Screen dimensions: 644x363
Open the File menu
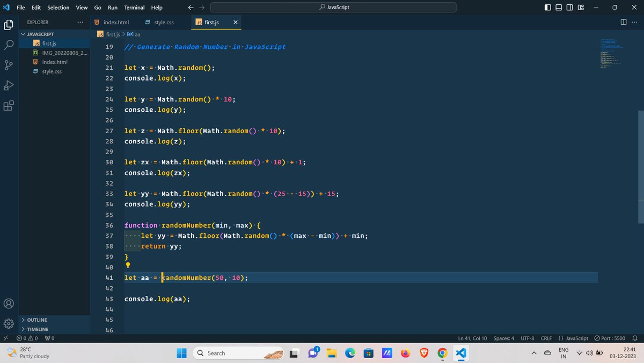21,8
